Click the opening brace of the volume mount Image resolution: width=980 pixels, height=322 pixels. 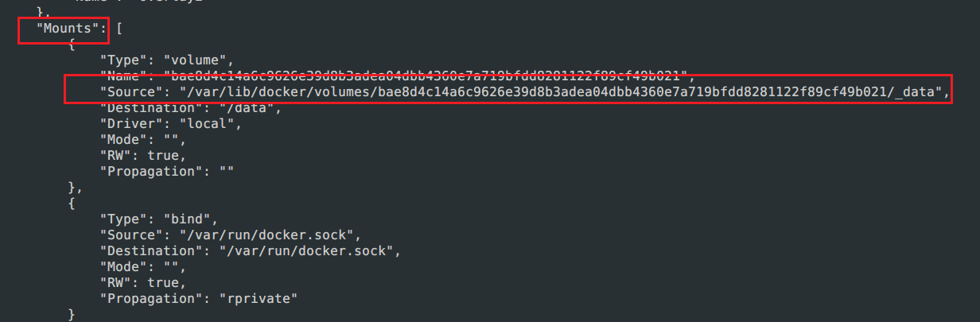click(72, 45)
